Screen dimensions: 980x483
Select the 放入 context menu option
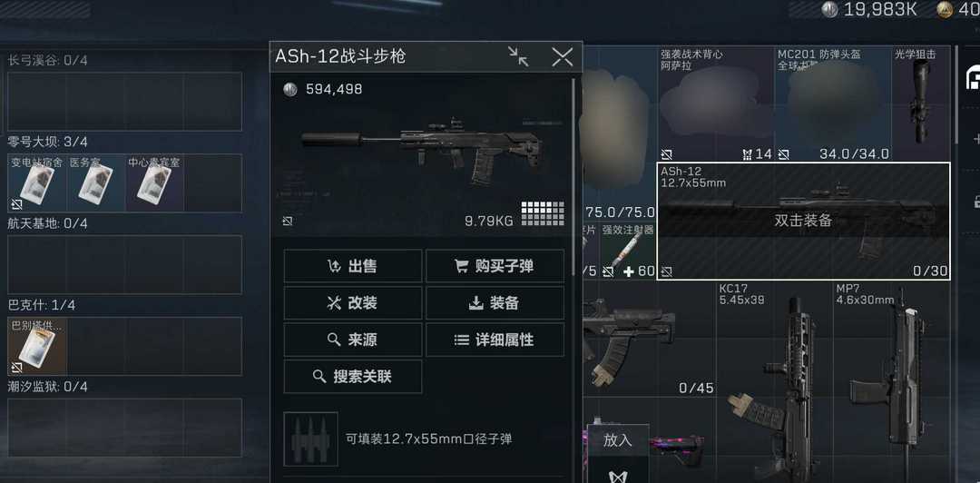(x=618, y=439)
